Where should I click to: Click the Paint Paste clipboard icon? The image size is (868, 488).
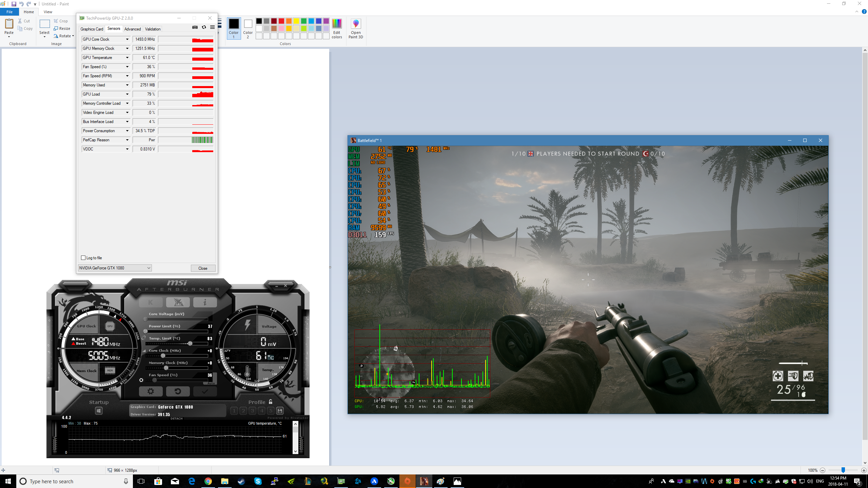(x=9, y=24)
